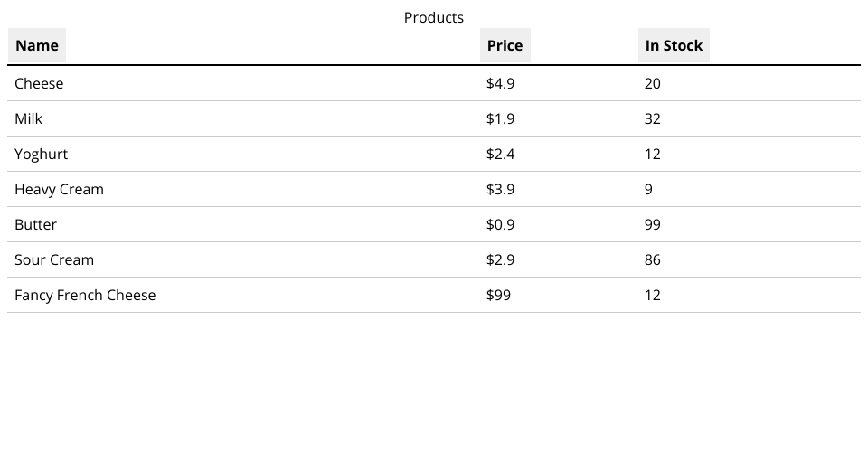
Task: Click the Yoghurt row name
Action: (42, 154)
